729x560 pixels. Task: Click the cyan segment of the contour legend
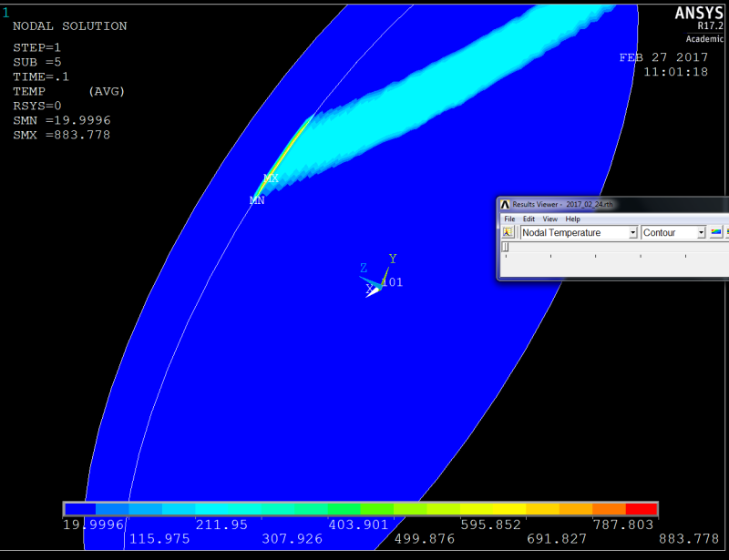(x=211, y=509)
